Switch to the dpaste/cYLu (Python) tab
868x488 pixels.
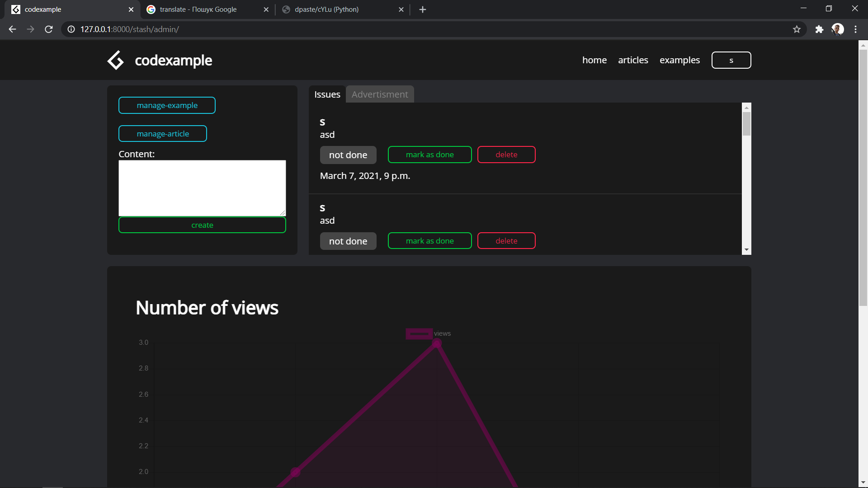click(x=343, y=9)
